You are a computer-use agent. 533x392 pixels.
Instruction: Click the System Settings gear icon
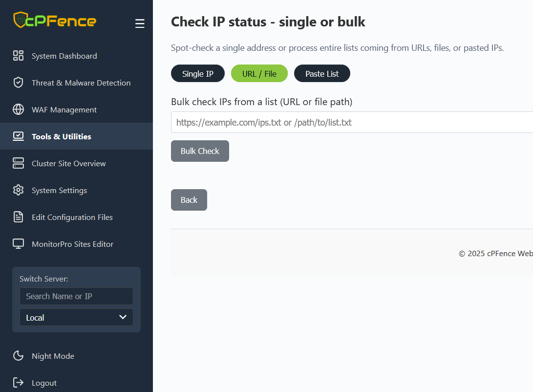19,190
